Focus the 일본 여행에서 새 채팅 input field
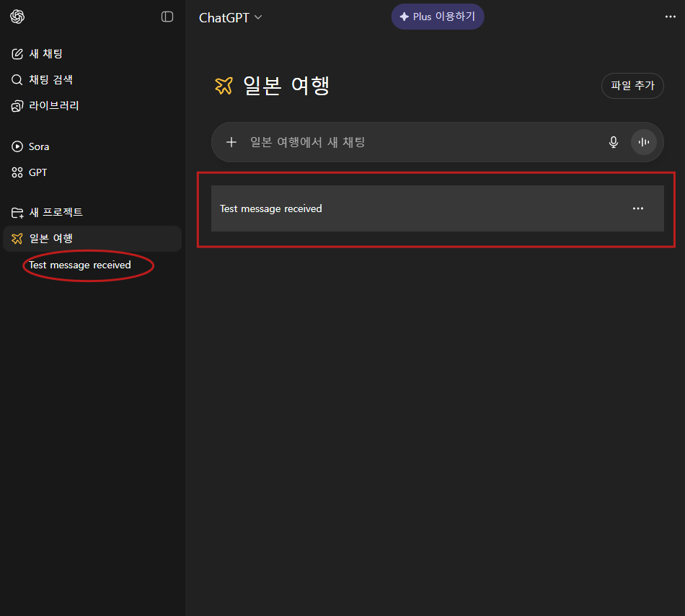The height and width of the screenshot is (616, 685). pos(418,142)
